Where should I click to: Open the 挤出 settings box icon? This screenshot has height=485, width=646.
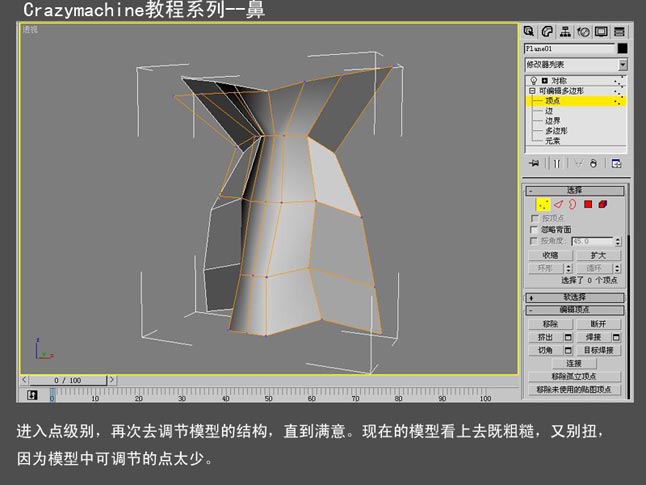coord(568,337)
